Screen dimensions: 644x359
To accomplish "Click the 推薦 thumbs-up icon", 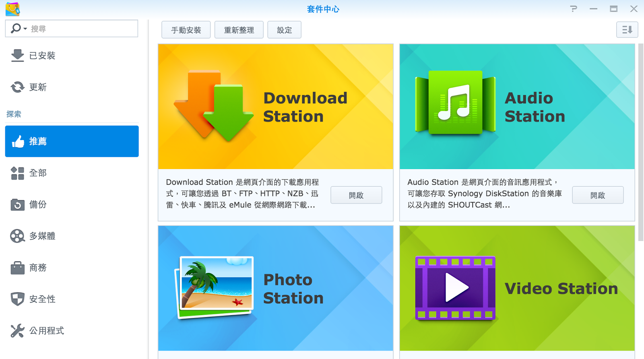I will [18, 141].
